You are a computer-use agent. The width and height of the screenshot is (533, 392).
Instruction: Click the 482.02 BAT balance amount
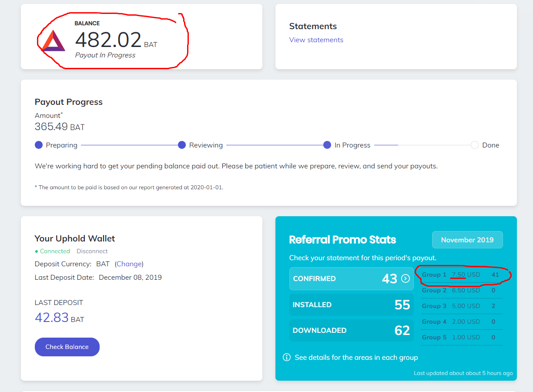click(108, 40)
